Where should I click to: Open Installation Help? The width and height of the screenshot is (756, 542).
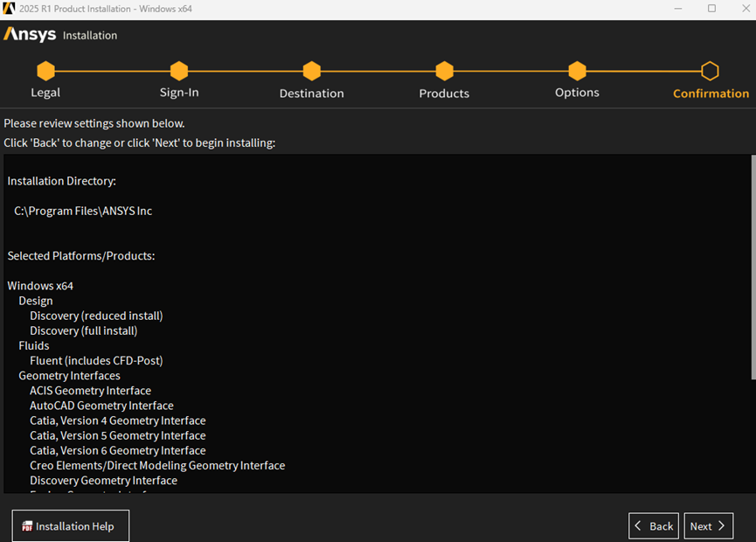tap(71, 526)
